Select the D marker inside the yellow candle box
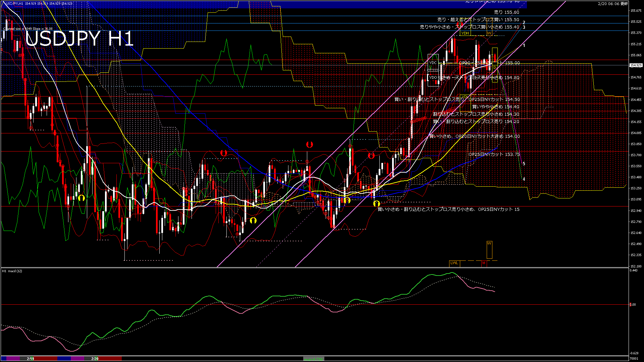Screen dimensions: 644x362 click(x=494, y=68)
